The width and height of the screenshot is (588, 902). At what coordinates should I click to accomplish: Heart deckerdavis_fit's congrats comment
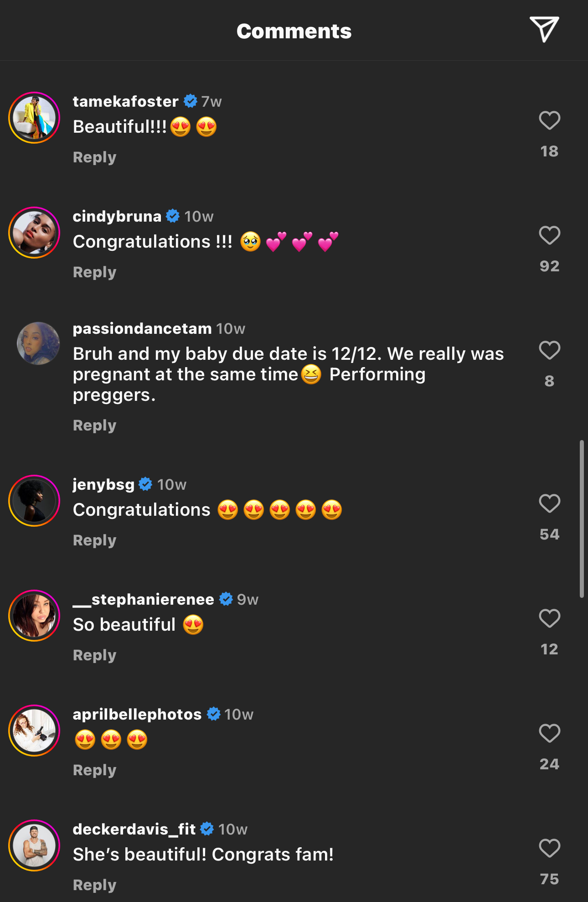549,849
